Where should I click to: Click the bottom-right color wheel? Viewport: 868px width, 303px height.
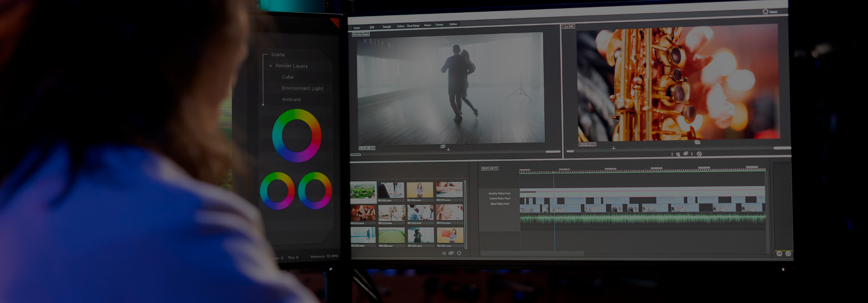(315, 191)
